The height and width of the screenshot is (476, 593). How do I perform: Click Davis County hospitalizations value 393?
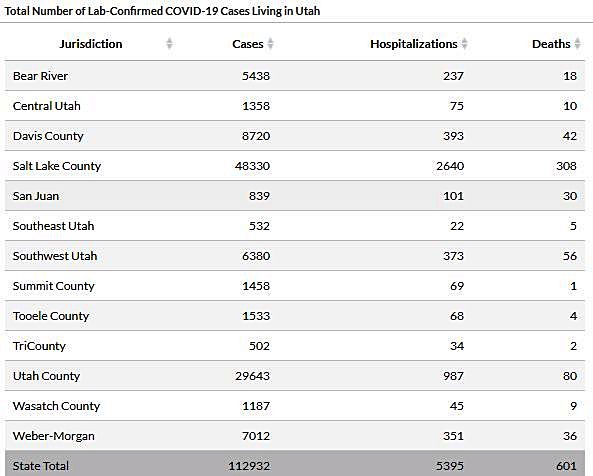pyautogui.click(x=453, y=136)
